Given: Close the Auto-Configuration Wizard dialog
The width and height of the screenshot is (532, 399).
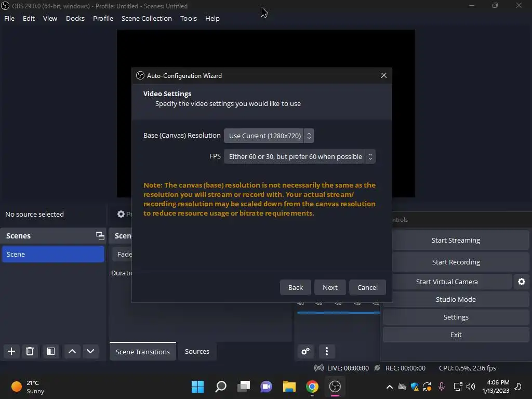Looking at the screenshot, I should point(384,75).
